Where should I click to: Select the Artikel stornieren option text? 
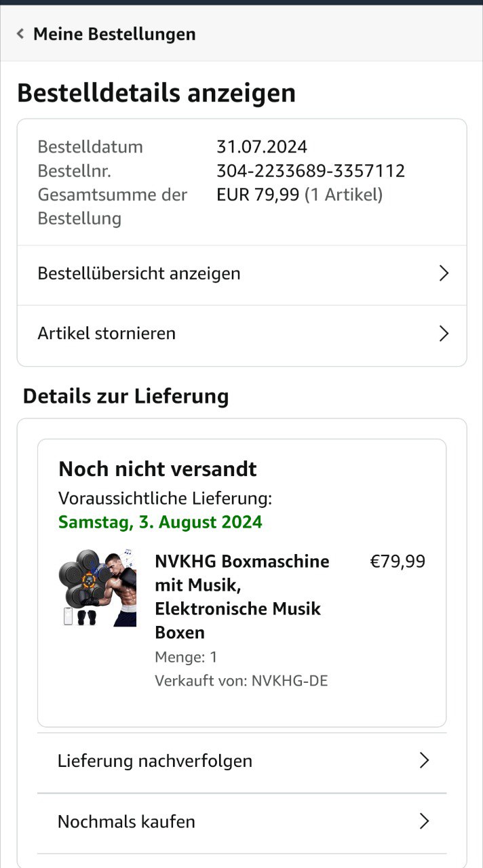[x=107, y=334]
